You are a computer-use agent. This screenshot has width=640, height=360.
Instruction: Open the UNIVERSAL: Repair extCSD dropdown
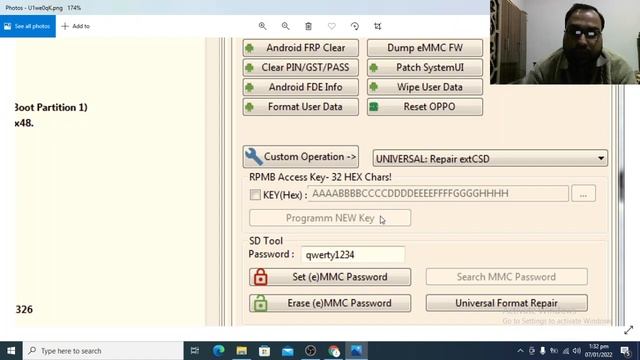tap(490, 158)
